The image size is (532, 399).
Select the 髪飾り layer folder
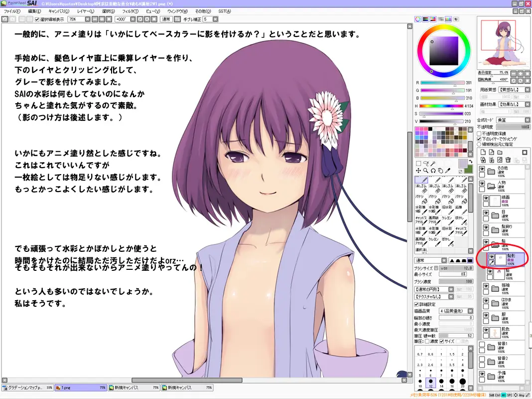tap(504, 230)
